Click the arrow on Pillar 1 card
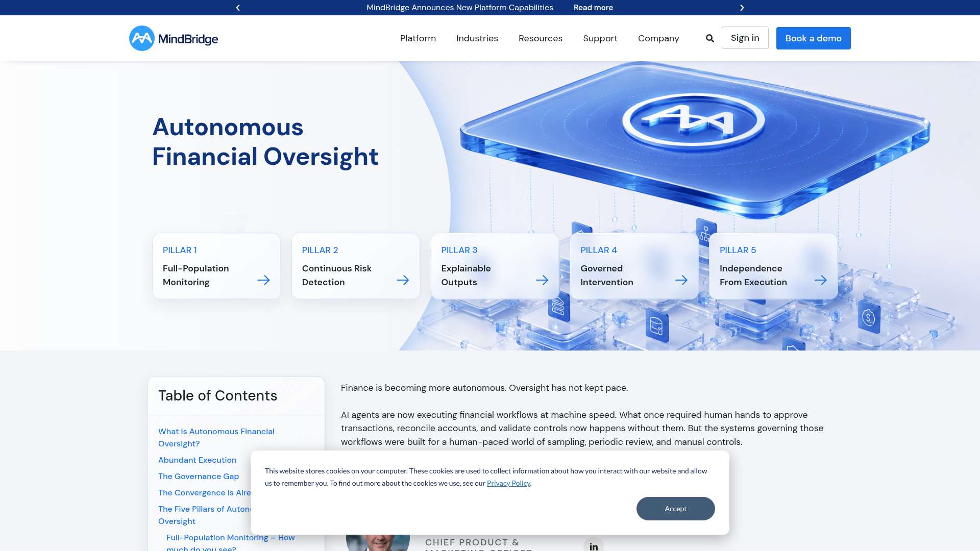Image resolution: width=980 pixels, height=551 pixels. pos(263,280)
